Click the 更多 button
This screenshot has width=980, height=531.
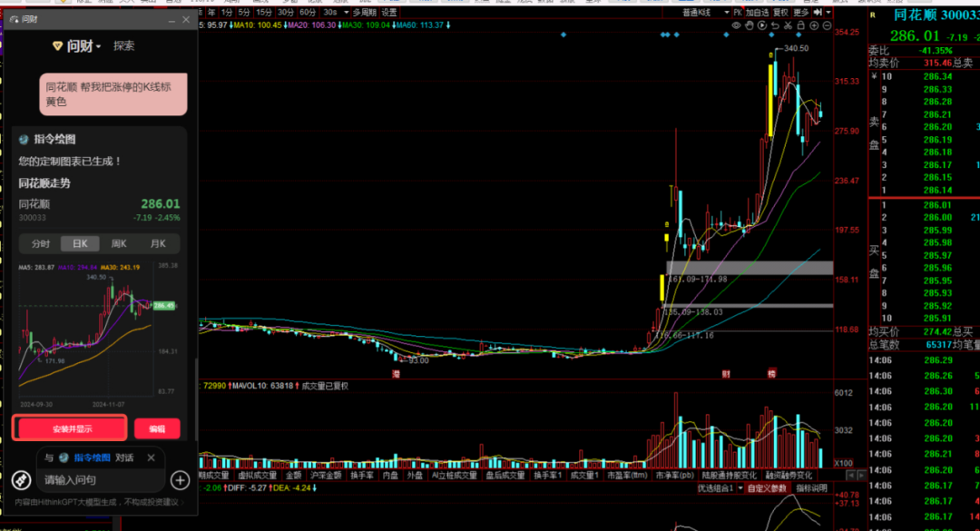click(800, 13)
